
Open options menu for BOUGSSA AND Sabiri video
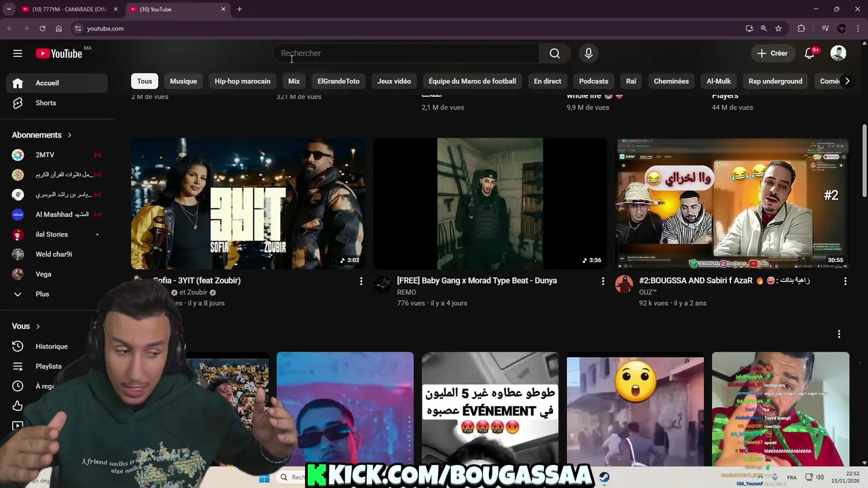coord(845,281)
